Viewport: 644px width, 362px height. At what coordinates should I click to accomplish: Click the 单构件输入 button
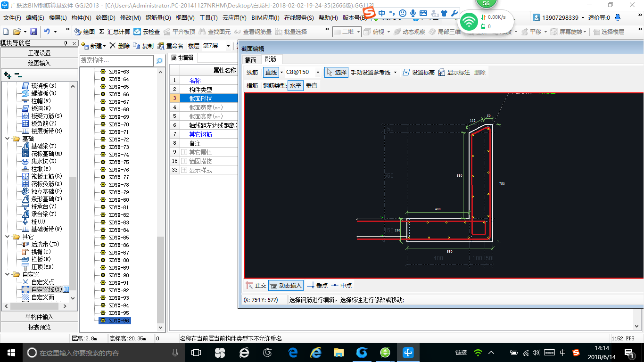pyautogui.click(x=39, y=317)
